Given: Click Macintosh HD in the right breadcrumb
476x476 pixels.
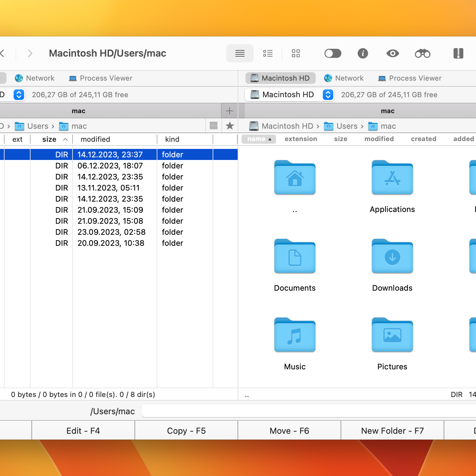Looking at the screenshot, I should click(x=281, y=126).
